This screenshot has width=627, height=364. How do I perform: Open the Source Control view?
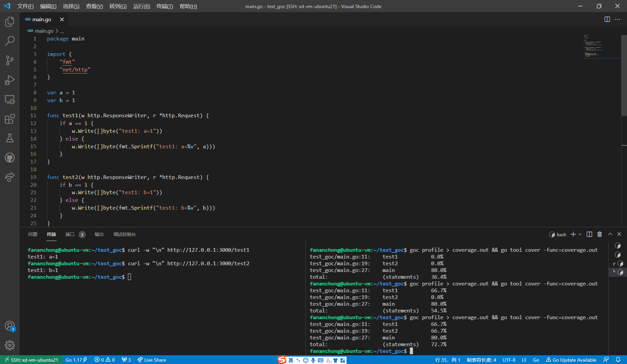[10, 61]
